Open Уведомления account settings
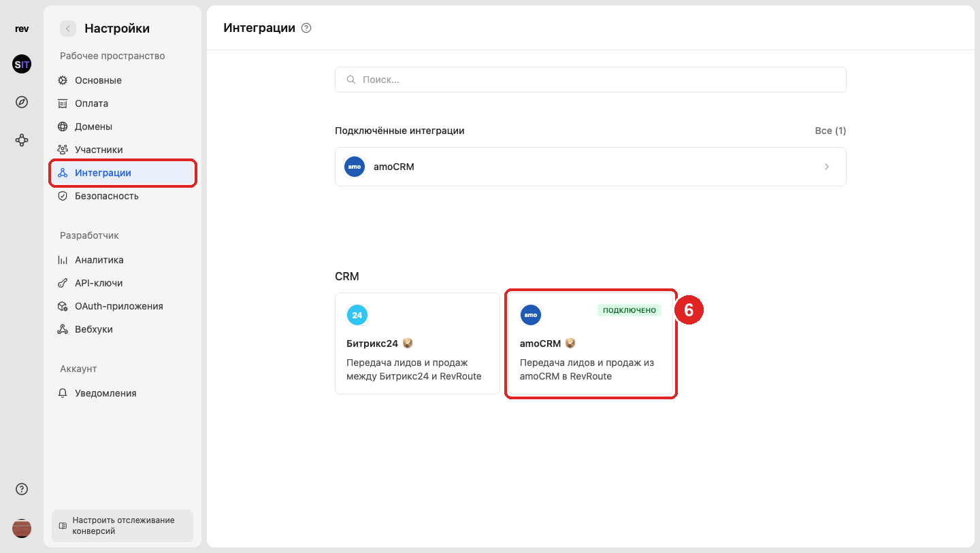This screenshot has width=980, height=553. [x=122, y=393]
